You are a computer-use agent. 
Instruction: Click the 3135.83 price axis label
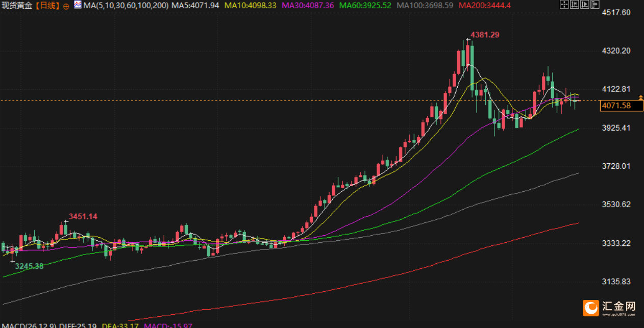coord(616,281)
